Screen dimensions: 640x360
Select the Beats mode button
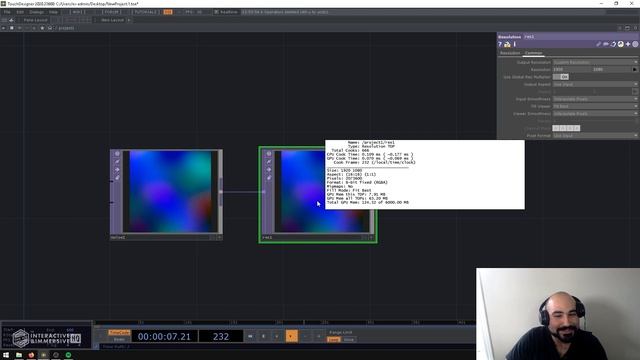(119, 340)
